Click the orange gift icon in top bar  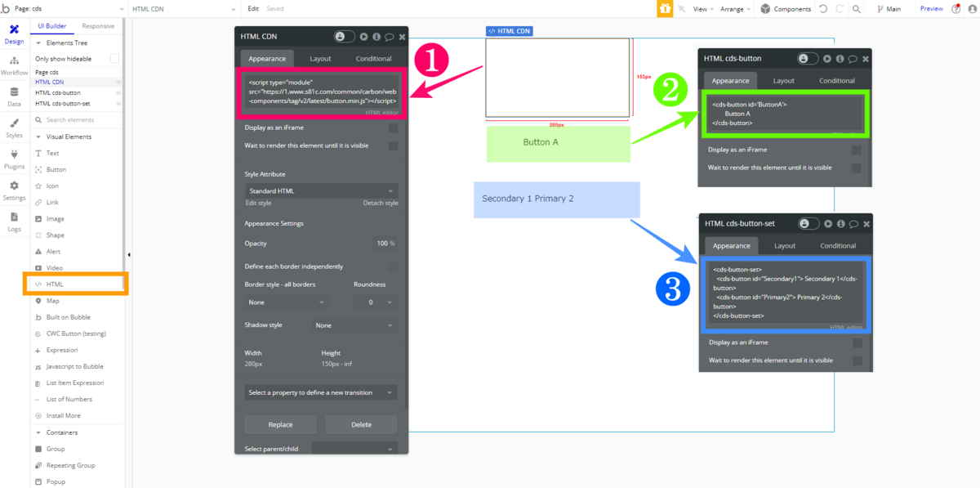[x=665, y=8]
